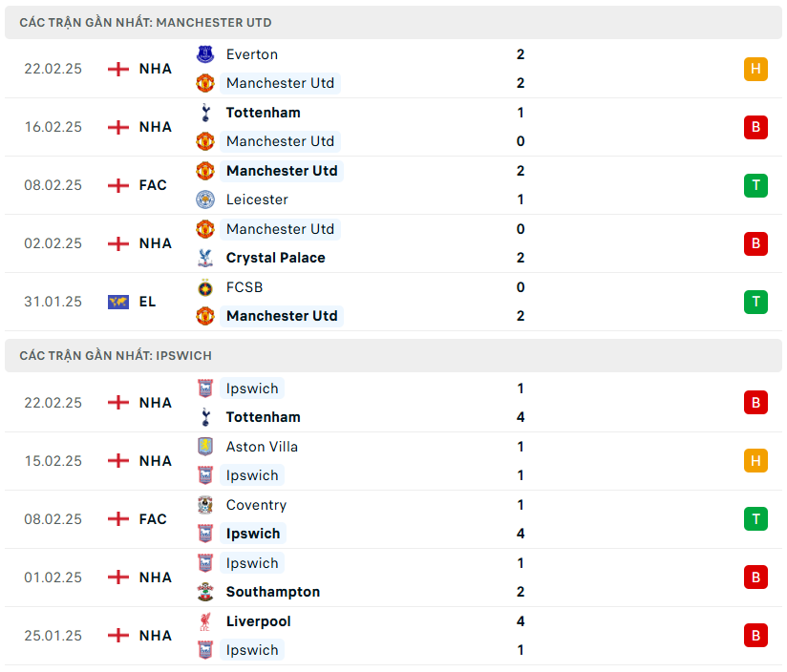Select the Ipswich recent matches header
Viewport: 787px width, 672px height.
115,355
